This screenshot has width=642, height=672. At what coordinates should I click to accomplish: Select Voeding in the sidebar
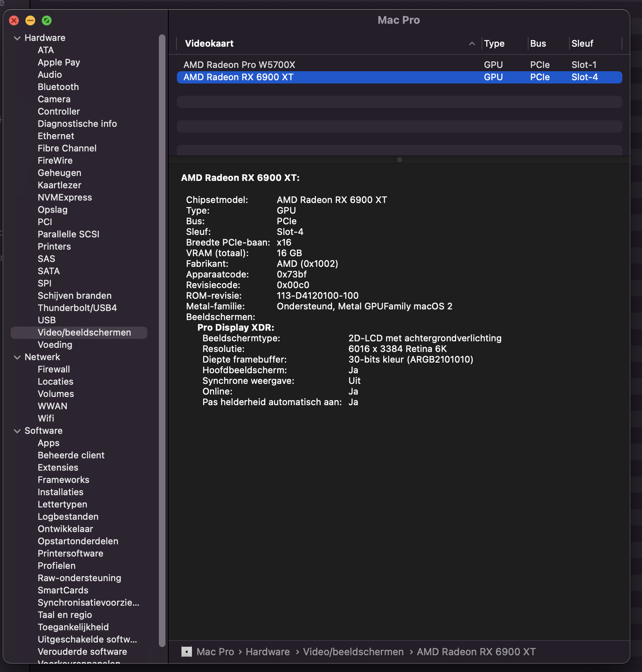click(x=55, y=345)
